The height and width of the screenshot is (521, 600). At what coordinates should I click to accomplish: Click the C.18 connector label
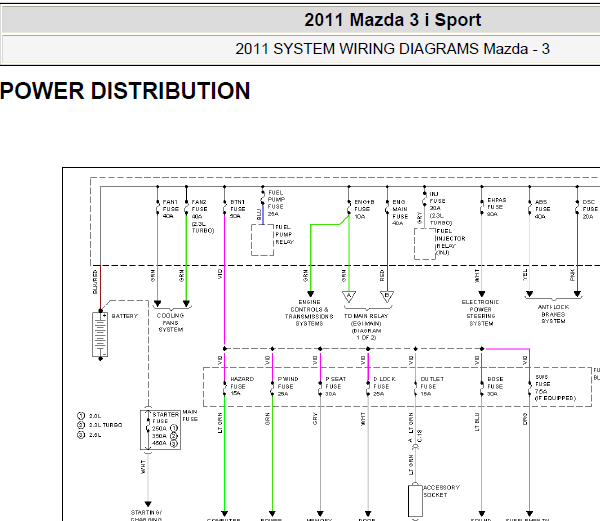(x=420, y=436)
